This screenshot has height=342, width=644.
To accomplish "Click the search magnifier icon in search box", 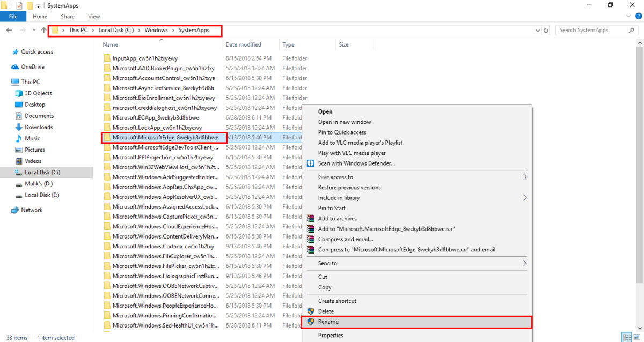I will [x=632, y=31].
